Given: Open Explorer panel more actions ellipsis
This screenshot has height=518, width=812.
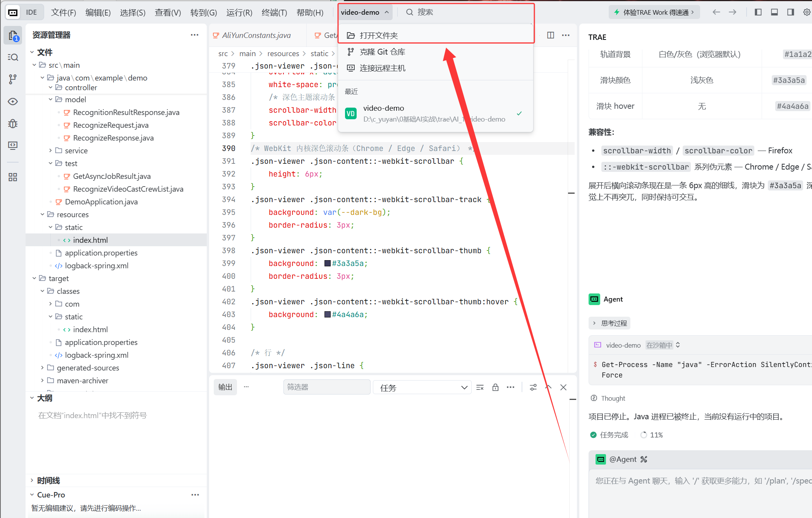Looking at the screenshot, I should pos(195,35).
